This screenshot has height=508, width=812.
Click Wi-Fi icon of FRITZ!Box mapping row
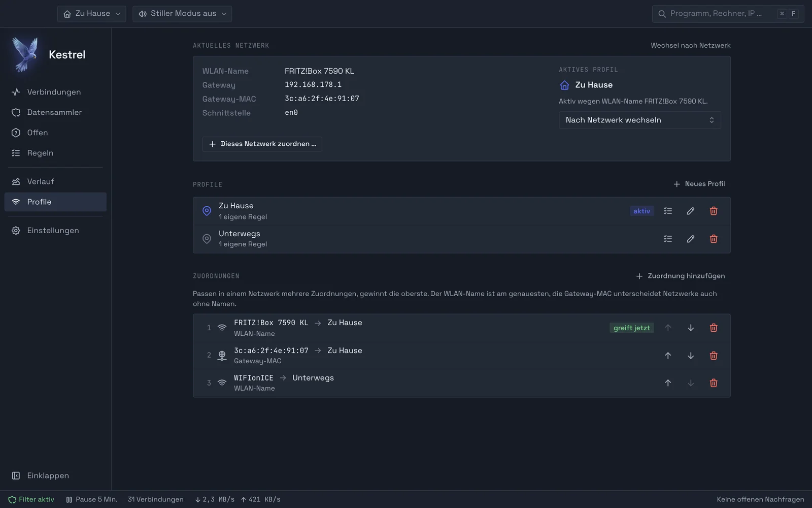pos(222,328)
